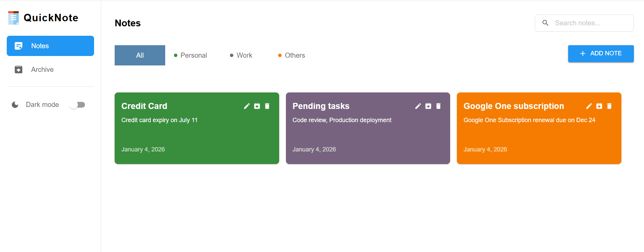Archive the Pending tasks note
This screenshot has width=644, height=252.
click(x=428, y=106)
